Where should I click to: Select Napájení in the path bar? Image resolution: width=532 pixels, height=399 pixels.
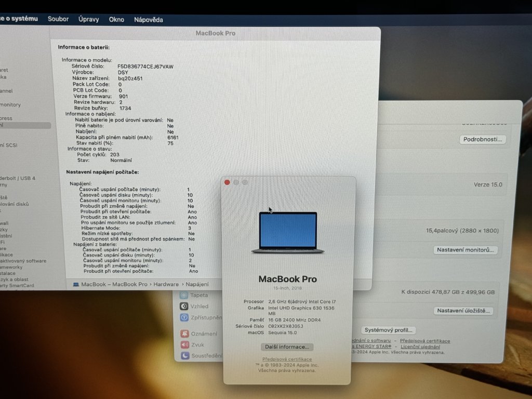(197, 284)
